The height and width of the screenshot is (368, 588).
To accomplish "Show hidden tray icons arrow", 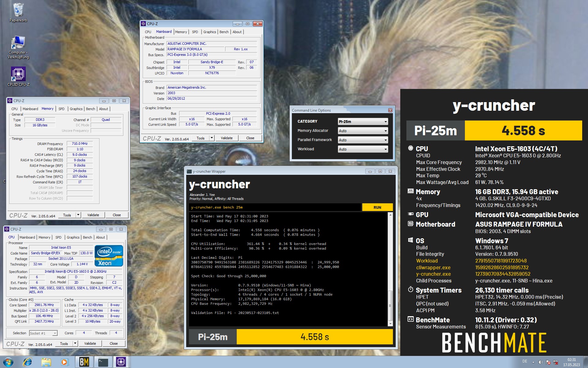I will 533,362.
